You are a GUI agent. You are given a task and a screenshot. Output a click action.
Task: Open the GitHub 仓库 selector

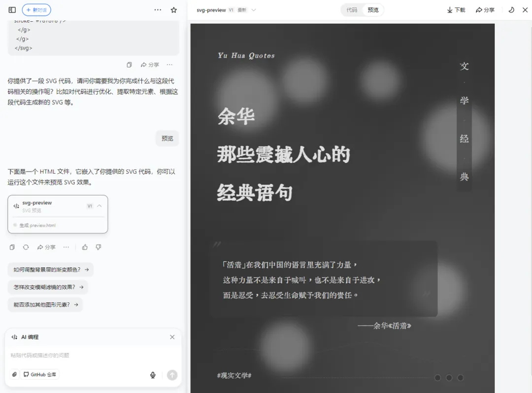click(x=39, y=375)
